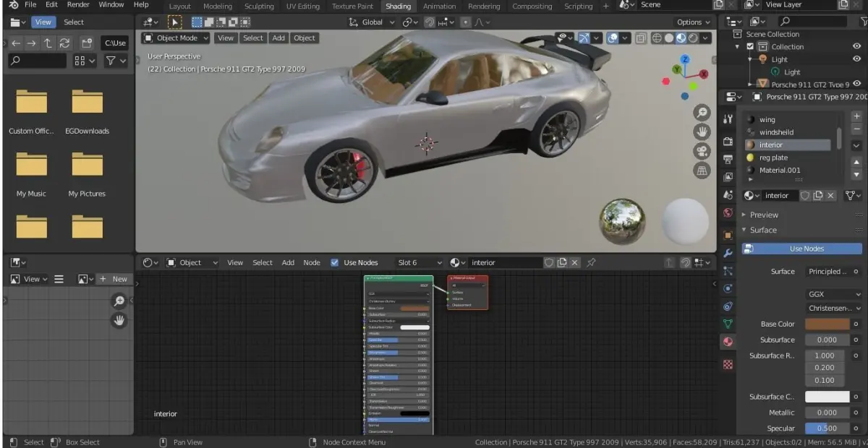Click Use Nodes button in Surface panel
This screenshot has height=448, width=868.
[x=802, y=249]
